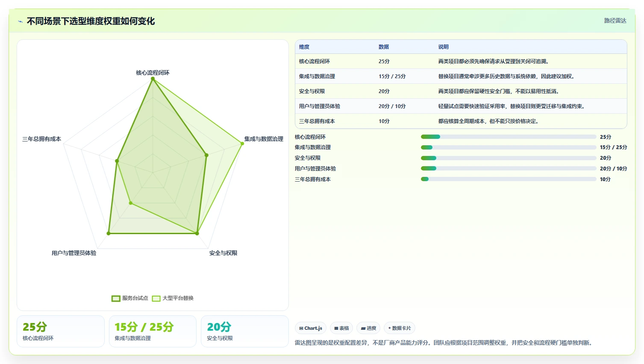This screenshot has height=364, width=644.
Task: Click the 用户与管理员体验 progress bar
Action: coord(509,168)
